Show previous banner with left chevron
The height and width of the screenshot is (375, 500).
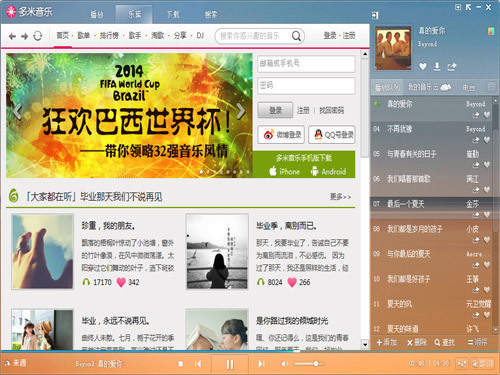(17, 111)
